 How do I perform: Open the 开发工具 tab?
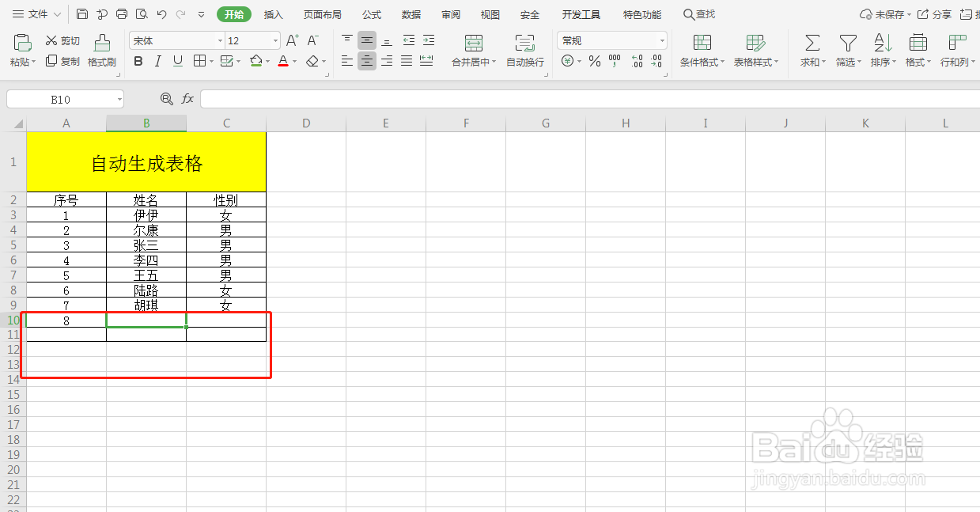581,14
